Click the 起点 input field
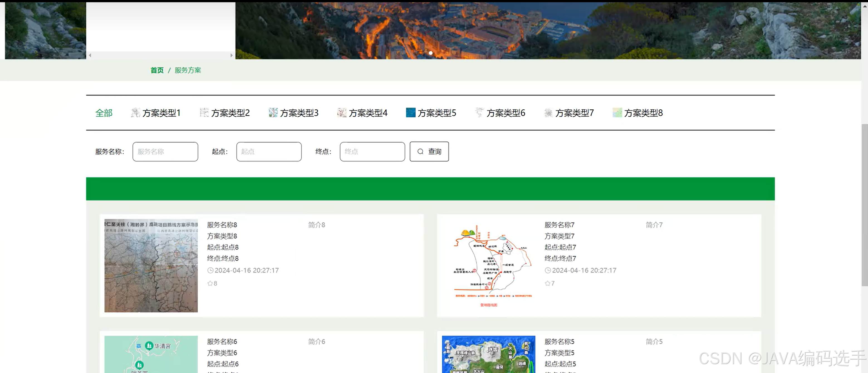868x373 pixels. point(269,151)
